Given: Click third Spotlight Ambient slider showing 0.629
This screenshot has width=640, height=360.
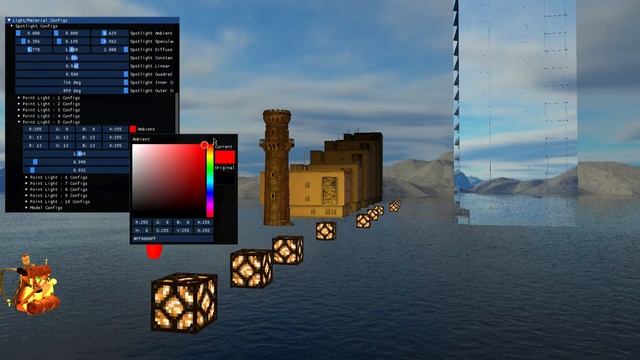Looking at the screenshot, I should point(110,33).
